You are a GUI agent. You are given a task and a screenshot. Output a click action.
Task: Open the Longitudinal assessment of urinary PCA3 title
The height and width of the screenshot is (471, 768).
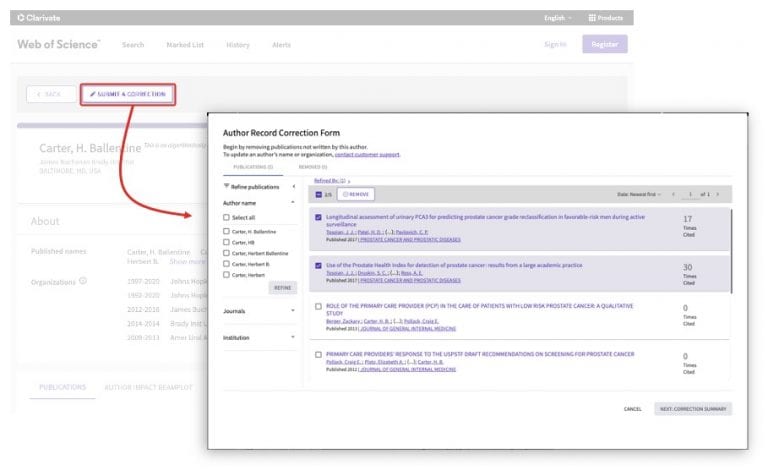(485, 220)
